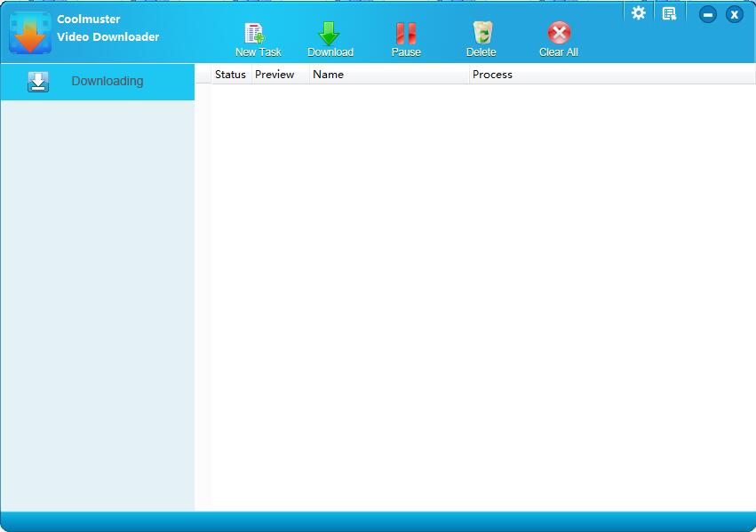
Task: Open settings via the gear icon
Action: point(638,12)
